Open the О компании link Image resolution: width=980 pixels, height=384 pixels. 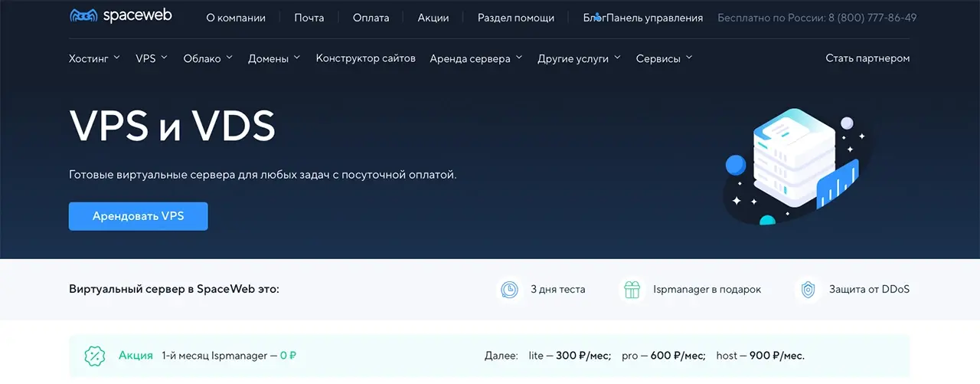236,18
